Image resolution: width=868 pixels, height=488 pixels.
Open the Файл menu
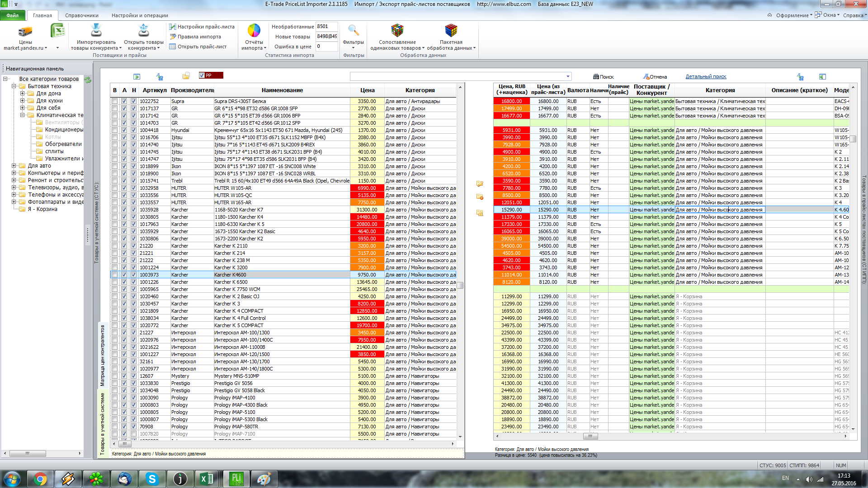click(x=13, y=15)
